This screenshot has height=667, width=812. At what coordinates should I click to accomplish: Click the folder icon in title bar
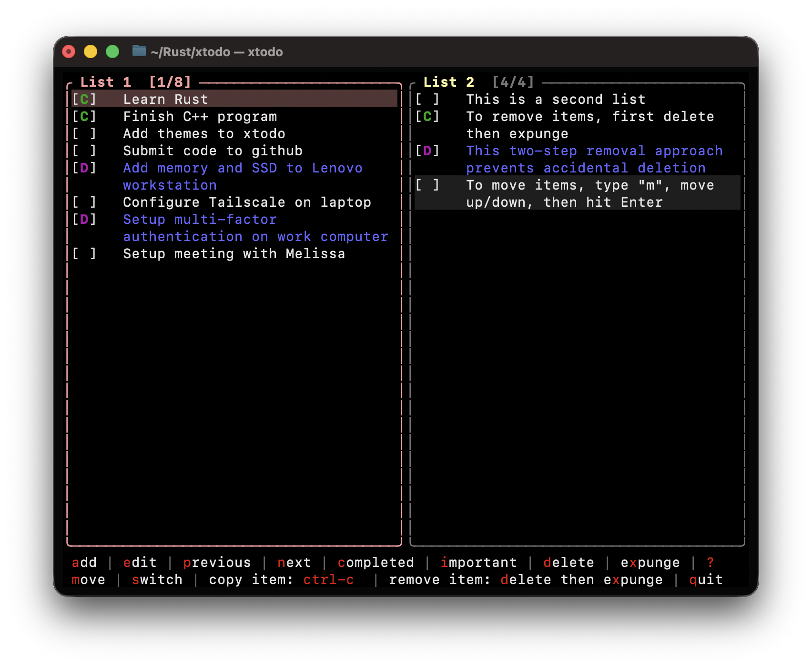[139, 51]
